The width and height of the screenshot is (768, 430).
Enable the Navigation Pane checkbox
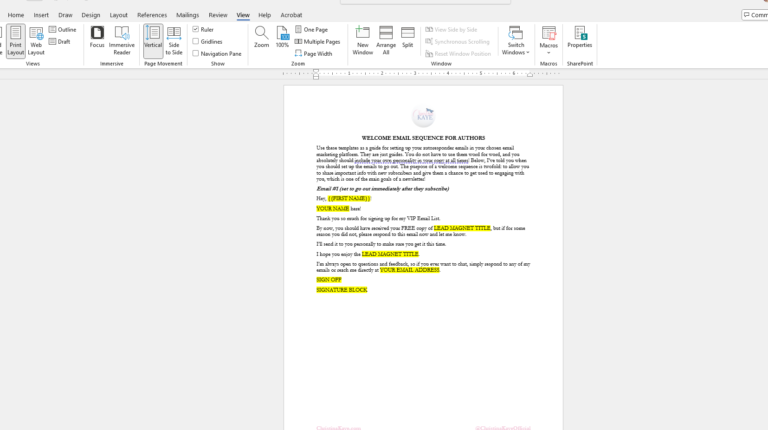pos(196,53)
